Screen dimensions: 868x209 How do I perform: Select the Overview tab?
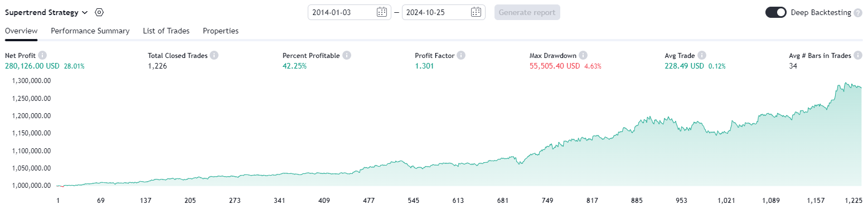[21, 31]
